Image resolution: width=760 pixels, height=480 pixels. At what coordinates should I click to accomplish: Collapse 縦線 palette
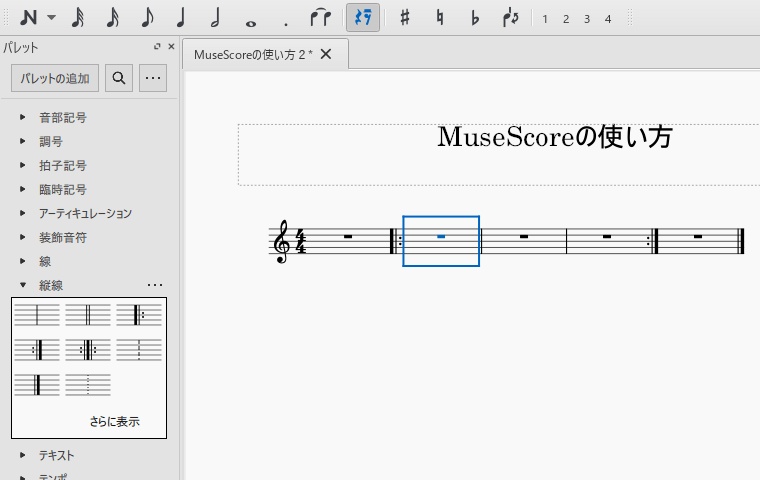click(x=22, y=285)
